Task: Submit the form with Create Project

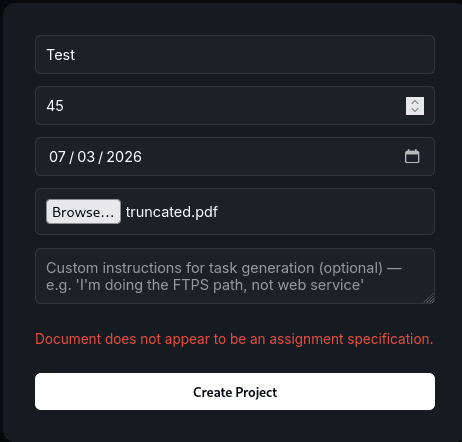Action: click(x=235, y=392)
